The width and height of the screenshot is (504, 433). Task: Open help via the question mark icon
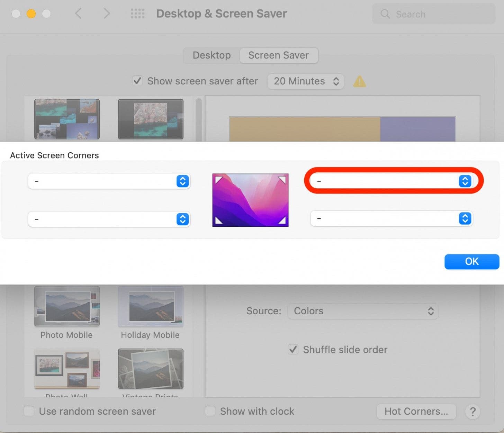pyautogui.click(x=472, y=412)
